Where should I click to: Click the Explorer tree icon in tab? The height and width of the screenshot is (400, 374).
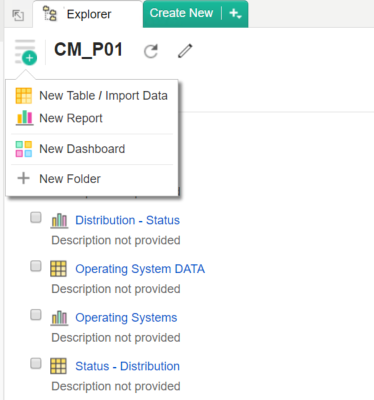pos(50,14)
